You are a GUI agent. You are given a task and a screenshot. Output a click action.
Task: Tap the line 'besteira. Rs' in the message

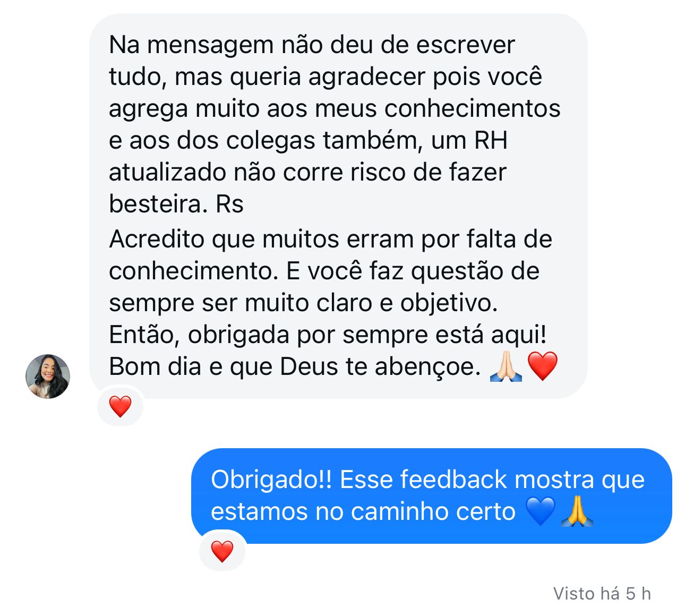(176, 204)
